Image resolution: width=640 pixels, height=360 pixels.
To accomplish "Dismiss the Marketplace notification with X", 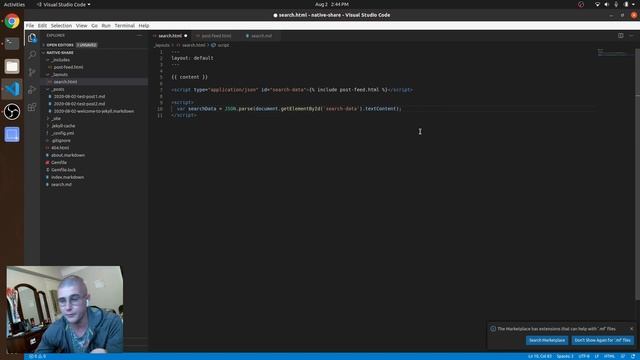I will pyautogui.click(x=631, y=329).
